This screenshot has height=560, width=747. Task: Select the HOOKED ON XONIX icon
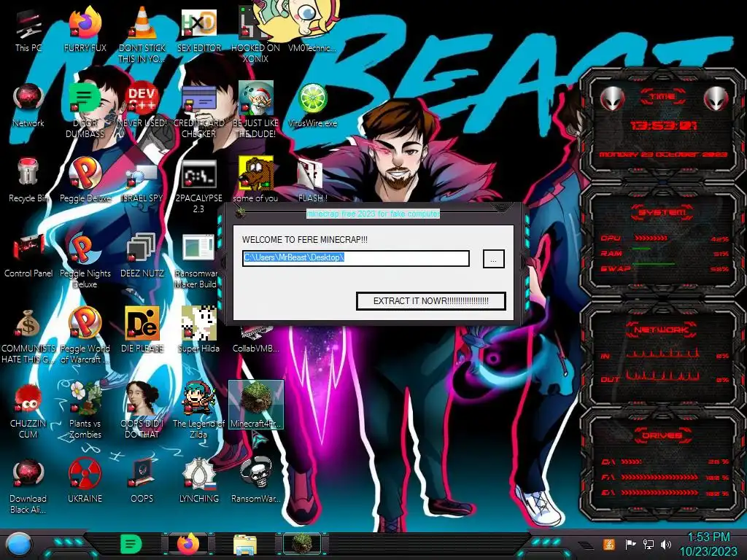tap(255, 36)
